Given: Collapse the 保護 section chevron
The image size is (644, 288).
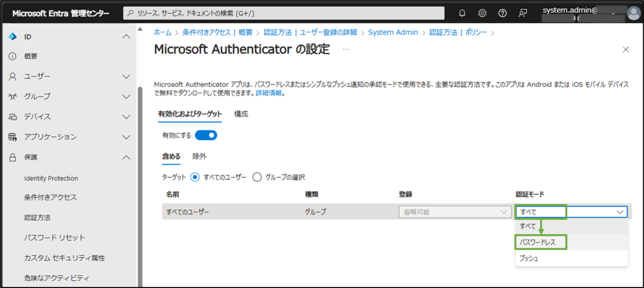Looking at the screenshot, I should click(126, 157).
